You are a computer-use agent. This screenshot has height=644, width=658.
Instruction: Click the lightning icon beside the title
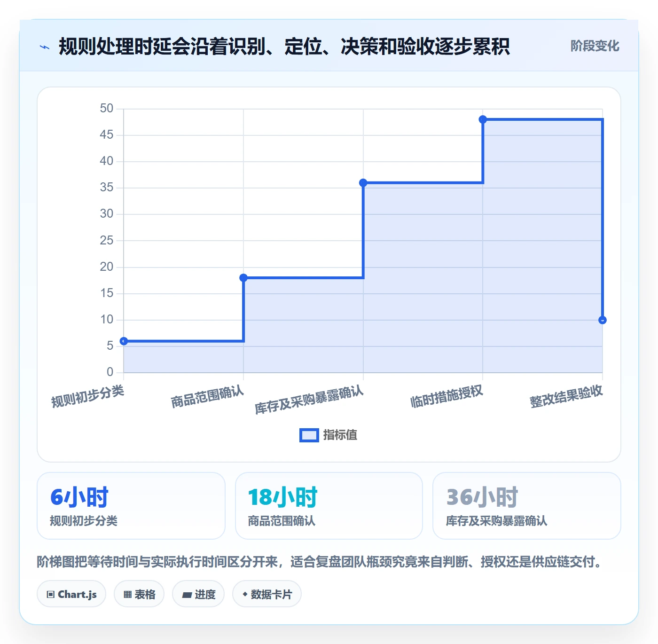coord(45,47)
